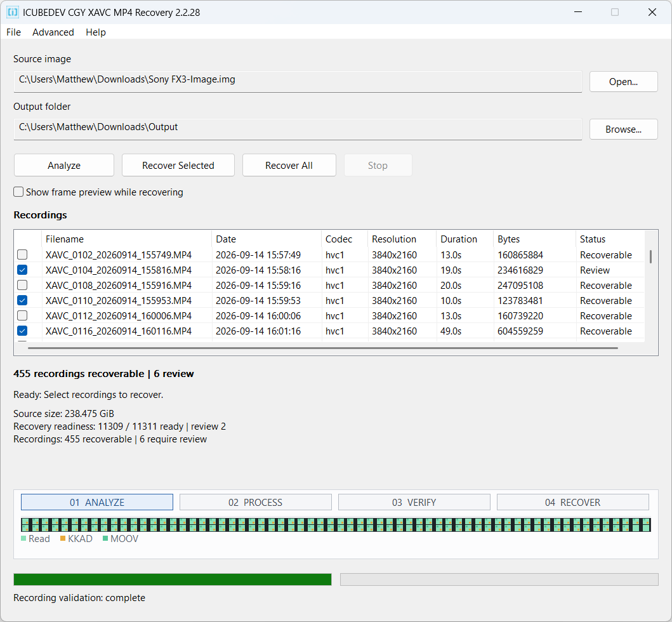Click bytes value 160865884

[x=520, y=255]
